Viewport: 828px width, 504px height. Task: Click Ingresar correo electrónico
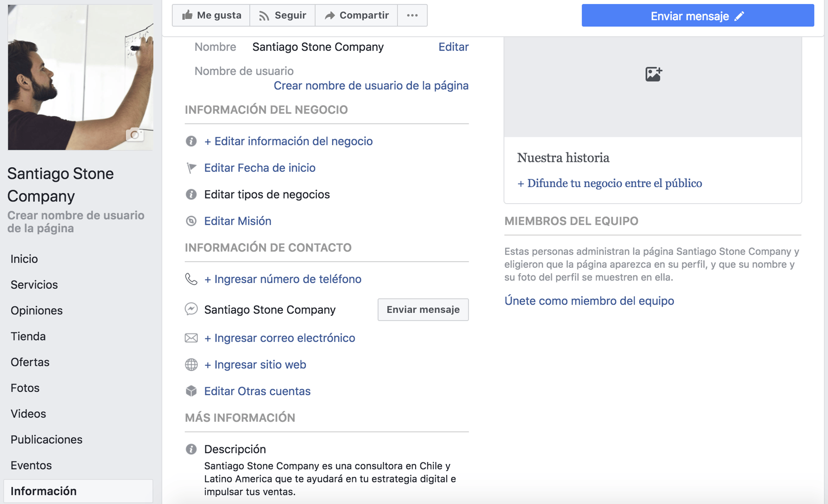pyautogui.click(x=279, y=338)
